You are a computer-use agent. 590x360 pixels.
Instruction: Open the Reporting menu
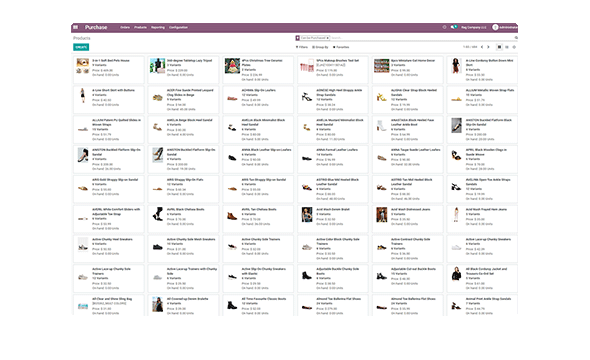coord(158,27)
